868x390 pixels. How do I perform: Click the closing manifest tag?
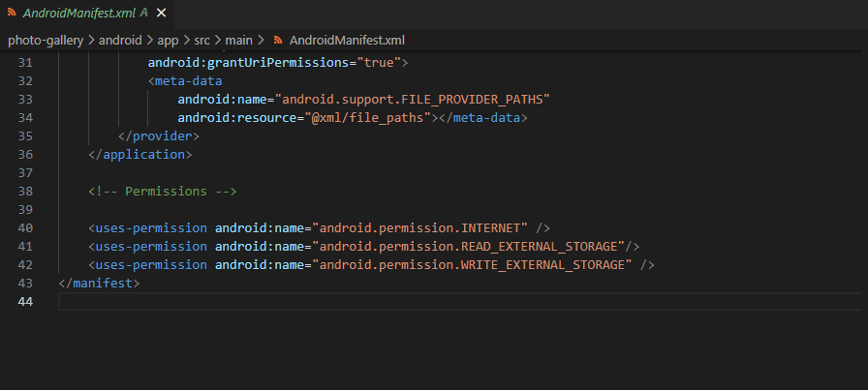click(99, 284)
